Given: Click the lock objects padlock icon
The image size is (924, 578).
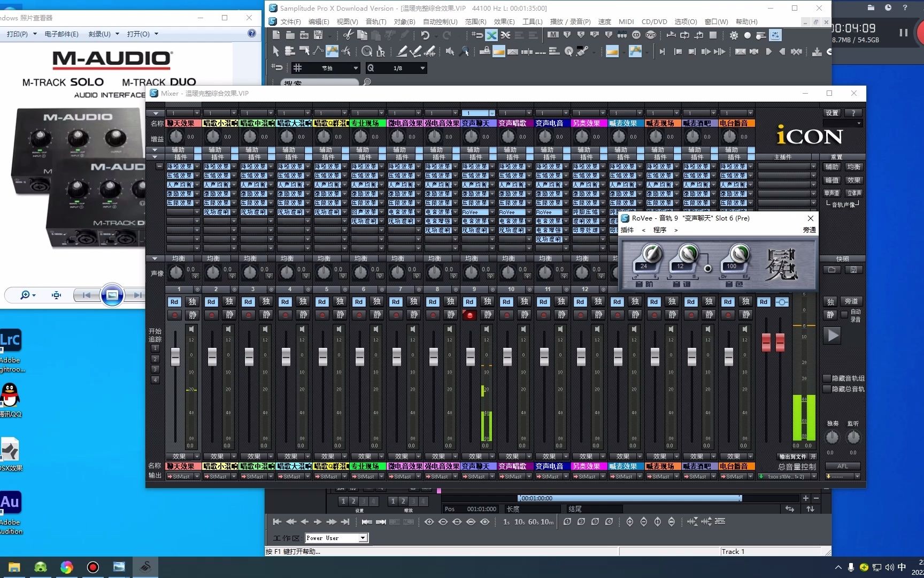Looking at the screenshot, I should (484, 51).
